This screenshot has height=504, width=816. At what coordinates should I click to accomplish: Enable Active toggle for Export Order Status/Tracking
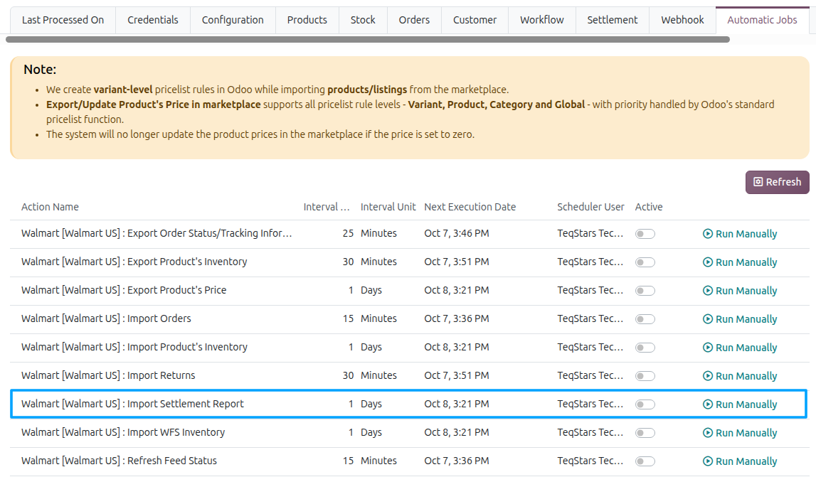point(645,234)
